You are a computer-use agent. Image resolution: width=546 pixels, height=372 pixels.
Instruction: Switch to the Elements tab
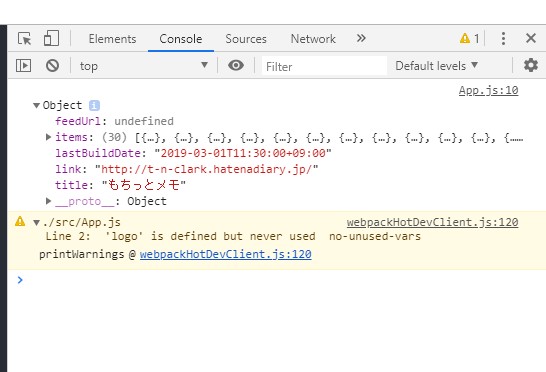coord(112,39)
